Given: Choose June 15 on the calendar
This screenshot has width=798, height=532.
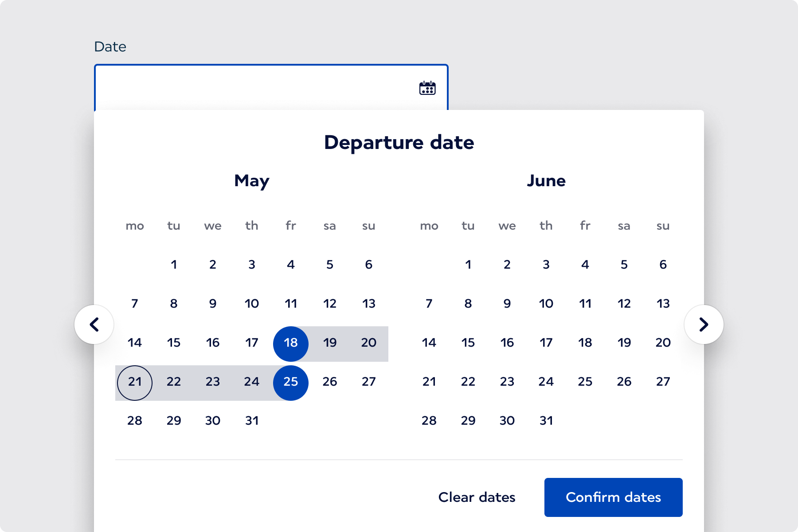Looking at the screenshot, I should click(468, 343).
